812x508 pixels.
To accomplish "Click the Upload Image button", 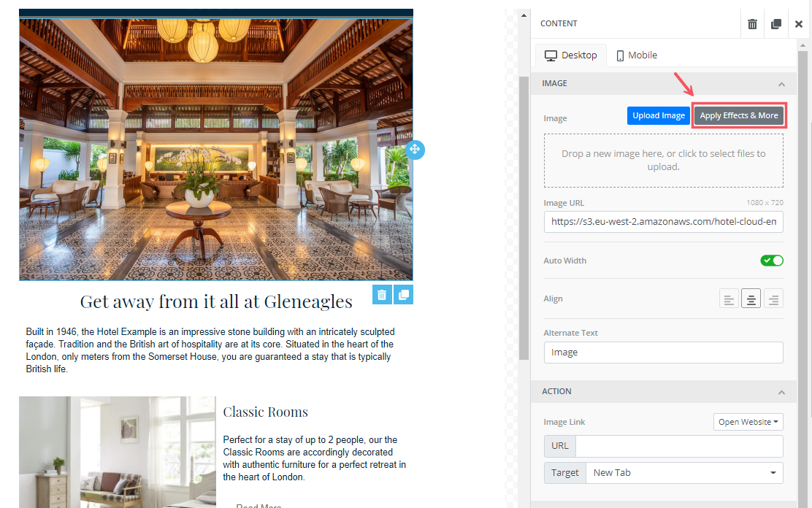I will point(658,115).
